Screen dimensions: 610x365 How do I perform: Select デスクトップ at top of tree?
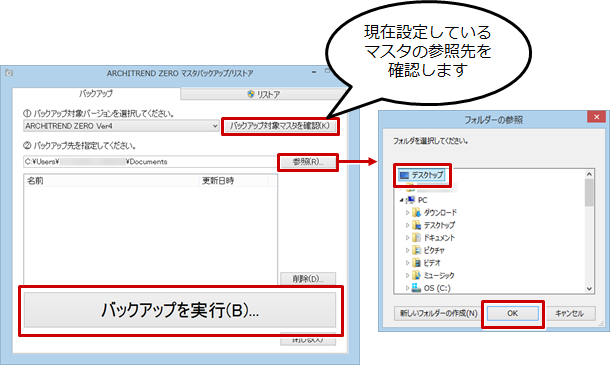422,175
